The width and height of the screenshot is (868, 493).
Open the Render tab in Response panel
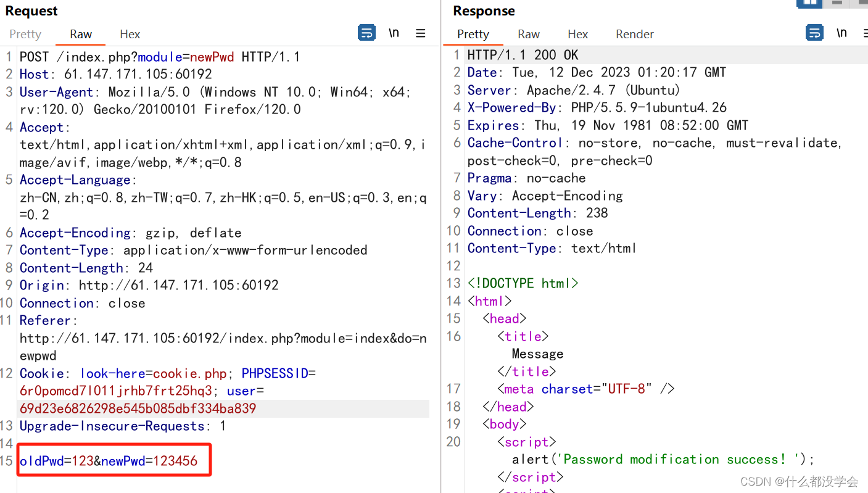[635, 34]
